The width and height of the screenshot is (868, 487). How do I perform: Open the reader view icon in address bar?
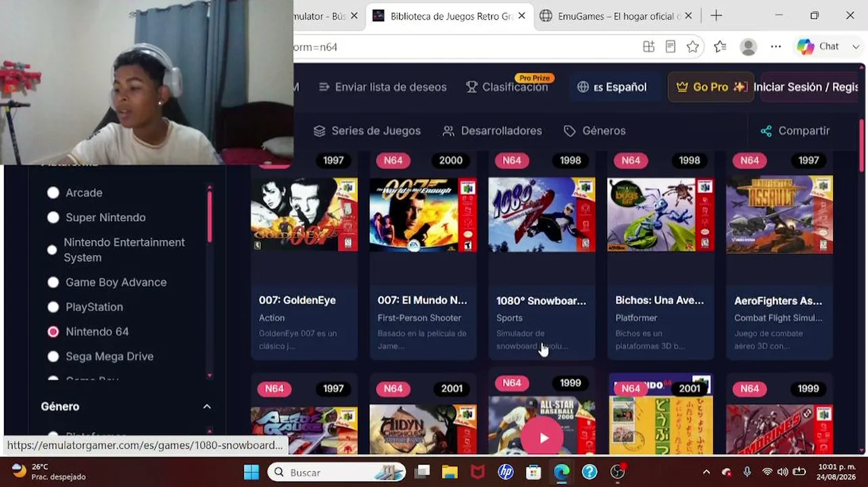tap(671, 47)
